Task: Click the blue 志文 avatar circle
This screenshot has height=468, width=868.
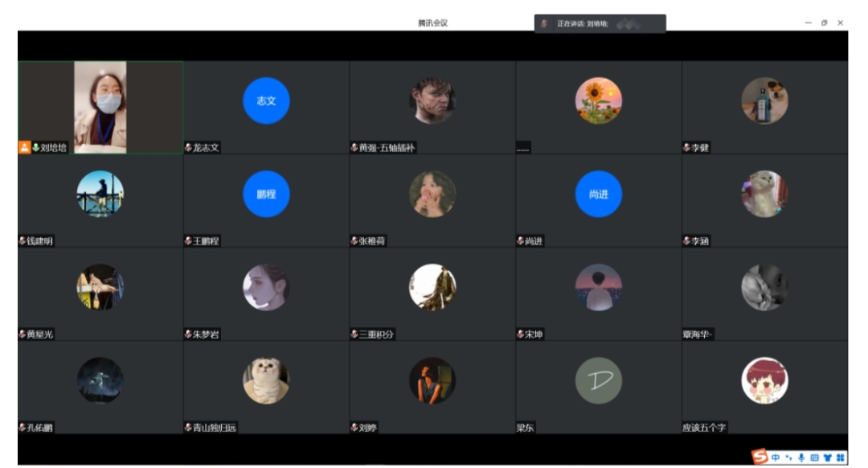Action: click(266, 101)
